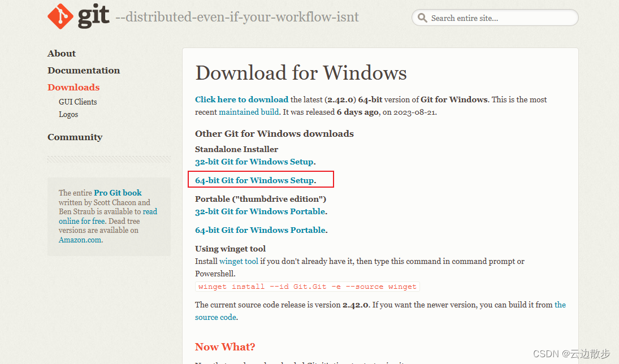Click the Now What? heading

pyautogui.click(x=225, y=346)
